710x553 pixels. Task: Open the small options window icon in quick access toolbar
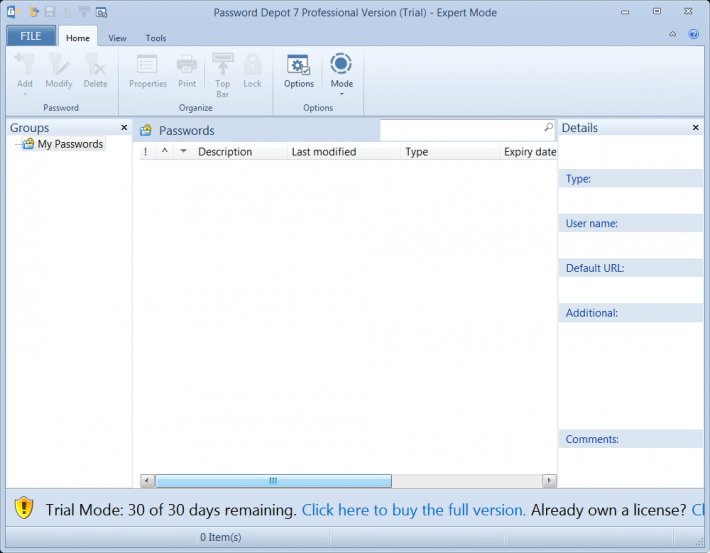(x=101, y=12)
